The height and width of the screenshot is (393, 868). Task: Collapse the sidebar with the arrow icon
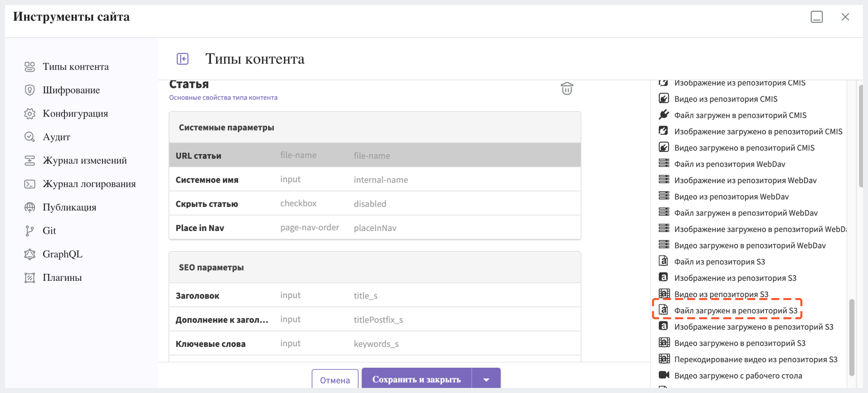click(183, 59)
